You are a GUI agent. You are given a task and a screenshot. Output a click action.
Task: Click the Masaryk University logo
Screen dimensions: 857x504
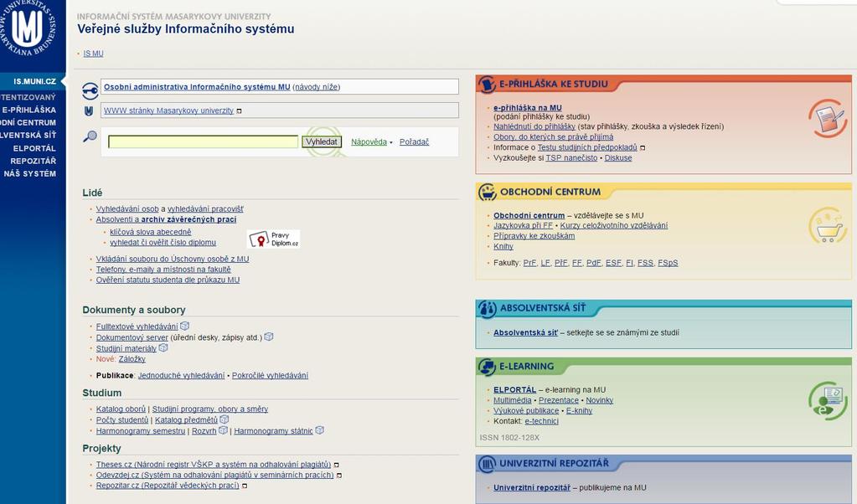coord(28,26)
